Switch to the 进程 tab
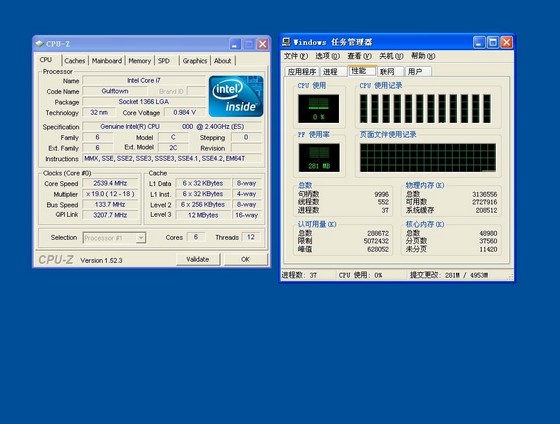Viewport: 560px width, 424px height. (333, 72)
